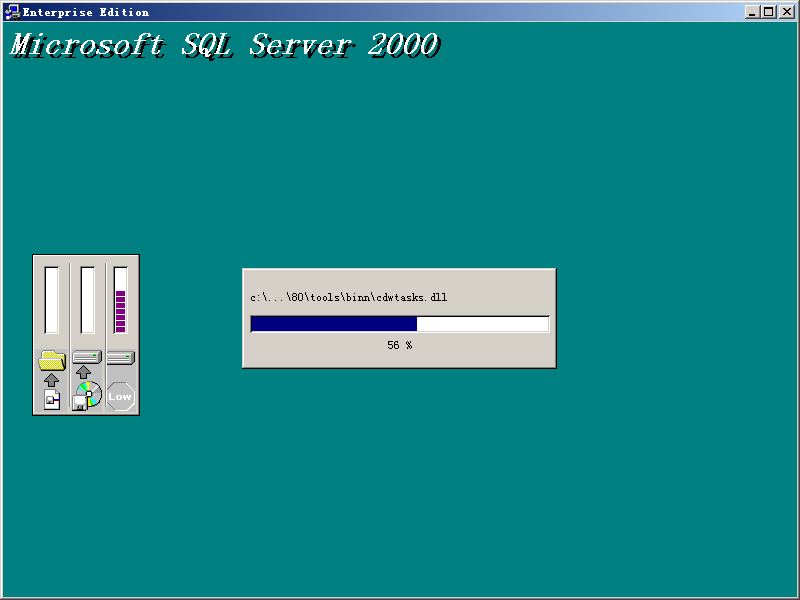Click the purple disk space gauge

(121, 300)
